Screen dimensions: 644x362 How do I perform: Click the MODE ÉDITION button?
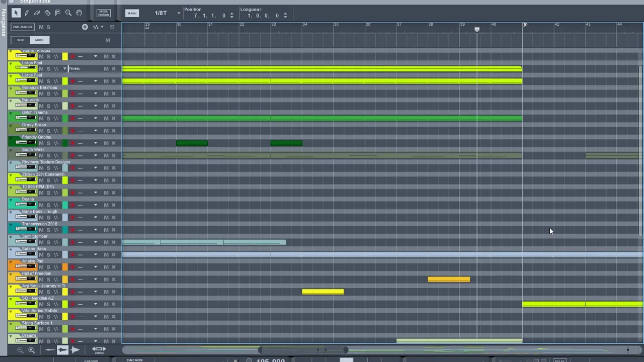click(x=104, y=13)
